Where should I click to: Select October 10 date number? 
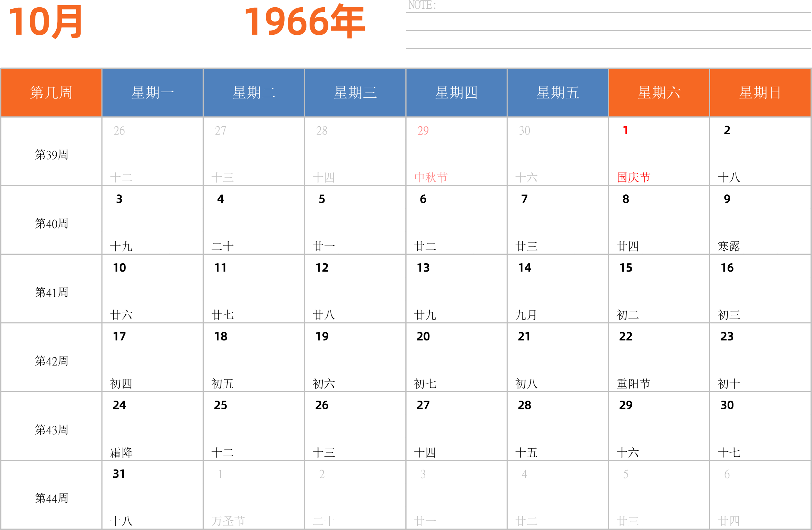tap(119, 268)
